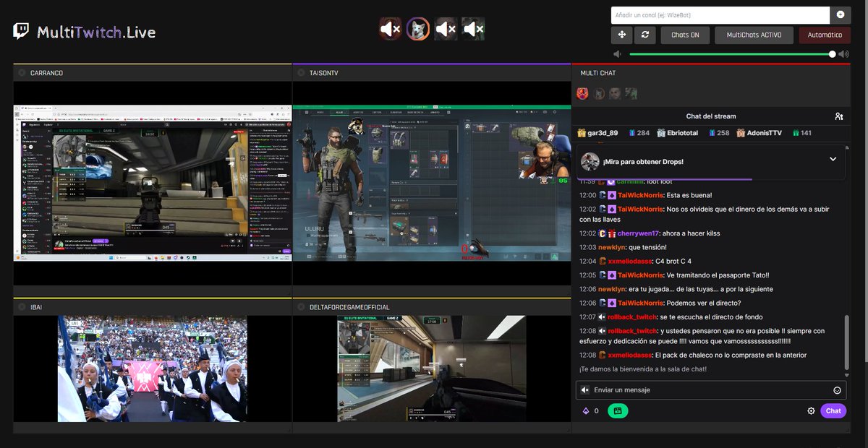
Task: Click username TaiWickNorris on 'Esta es buena!' message
Action: pyautogui.click(x=641, y=195)
